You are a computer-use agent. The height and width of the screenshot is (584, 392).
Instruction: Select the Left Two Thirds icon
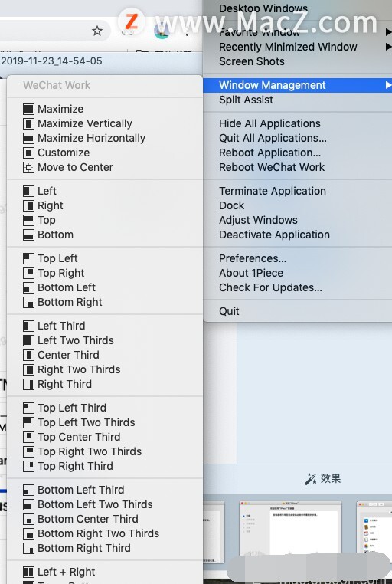28,340
